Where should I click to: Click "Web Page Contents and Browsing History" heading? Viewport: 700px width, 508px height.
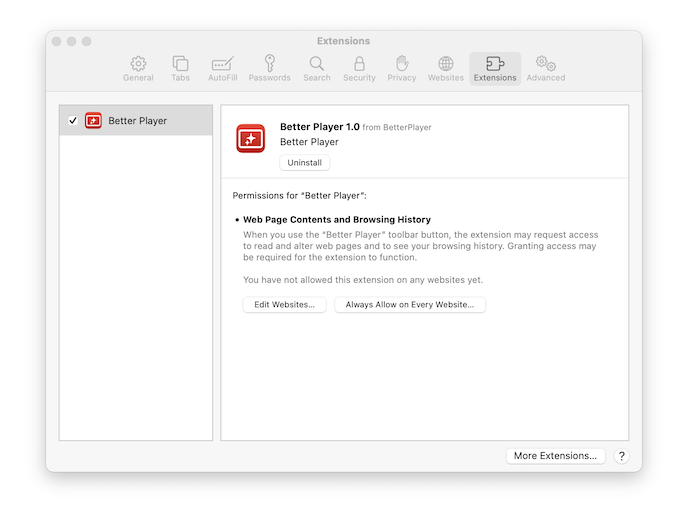point(337,220)
